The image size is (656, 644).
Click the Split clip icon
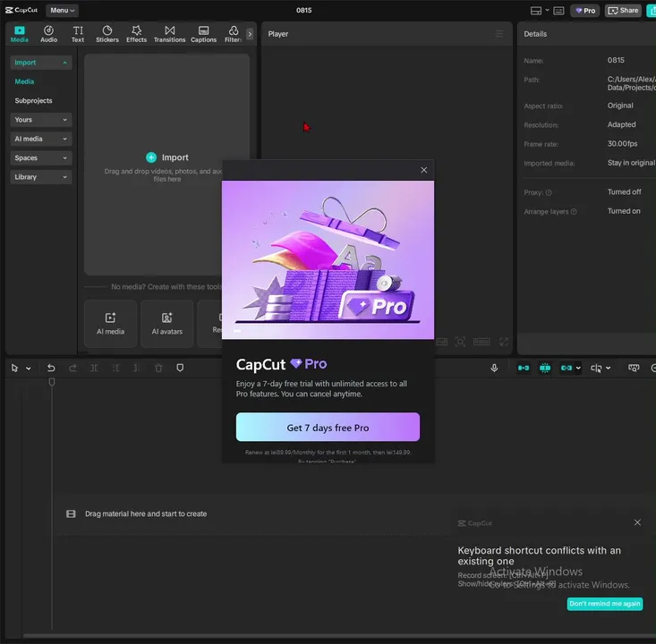(95, 368)
